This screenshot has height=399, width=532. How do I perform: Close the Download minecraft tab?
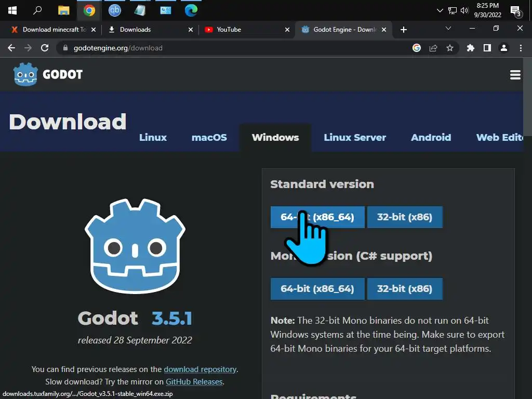(94, 30)
